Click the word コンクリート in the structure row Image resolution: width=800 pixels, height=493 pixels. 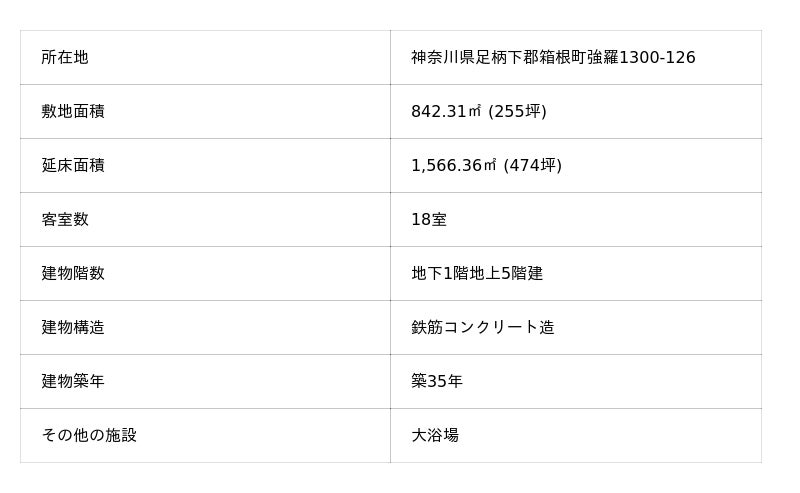coord(490,328)
